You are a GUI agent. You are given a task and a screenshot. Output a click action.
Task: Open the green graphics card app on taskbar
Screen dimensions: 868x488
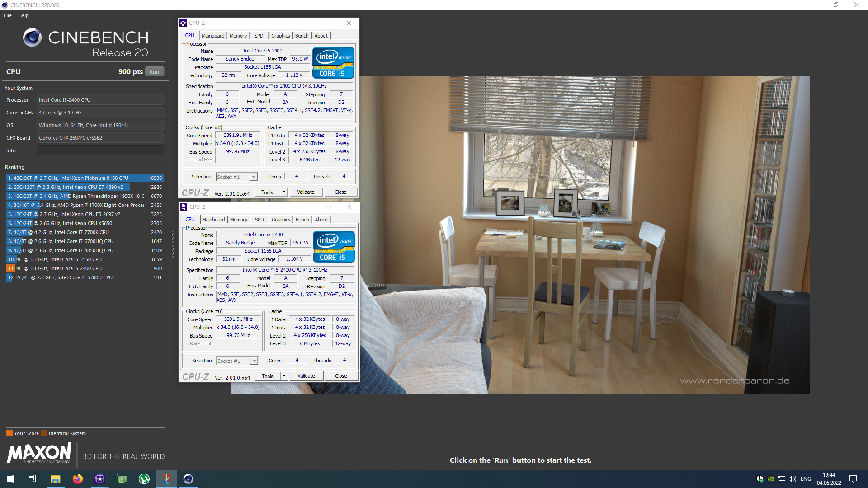coord(122,479)
